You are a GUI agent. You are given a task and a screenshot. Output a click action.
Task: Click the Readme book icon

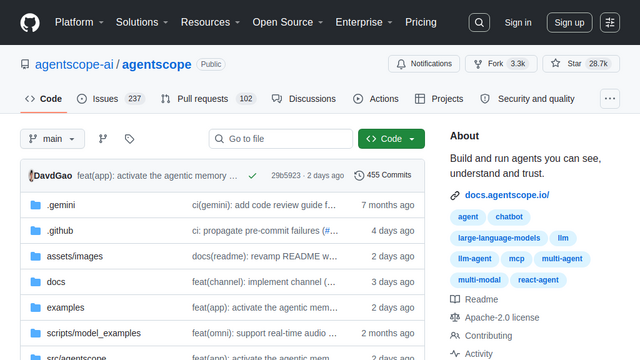pyautogui.click(x=455, y=299)
